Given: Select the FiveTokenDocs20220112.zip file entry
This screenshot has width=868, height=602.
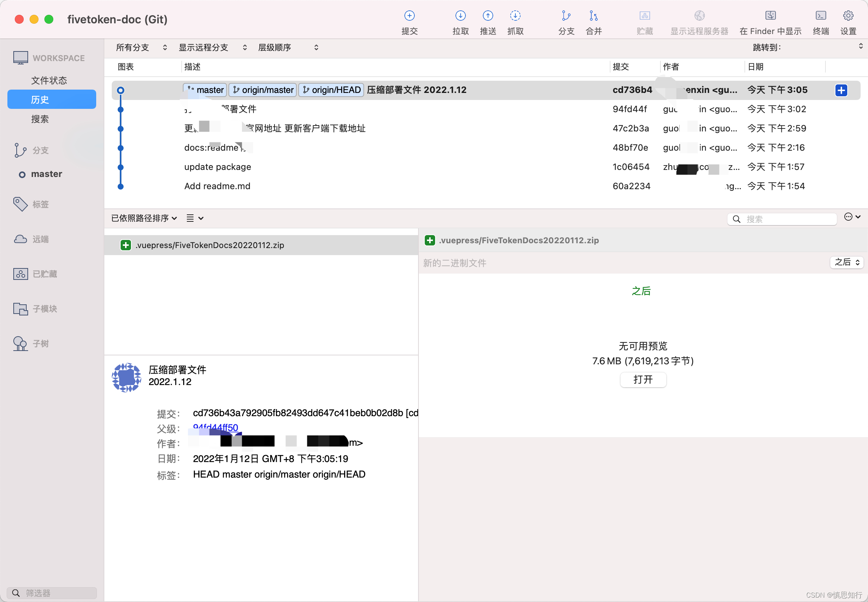Looking at the screenshot, I should (x=210, y=245).
